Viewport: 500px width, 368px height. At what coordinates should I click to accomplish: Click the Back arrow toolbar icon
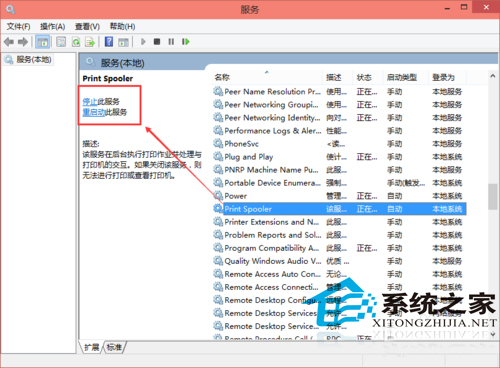[9, 42]
